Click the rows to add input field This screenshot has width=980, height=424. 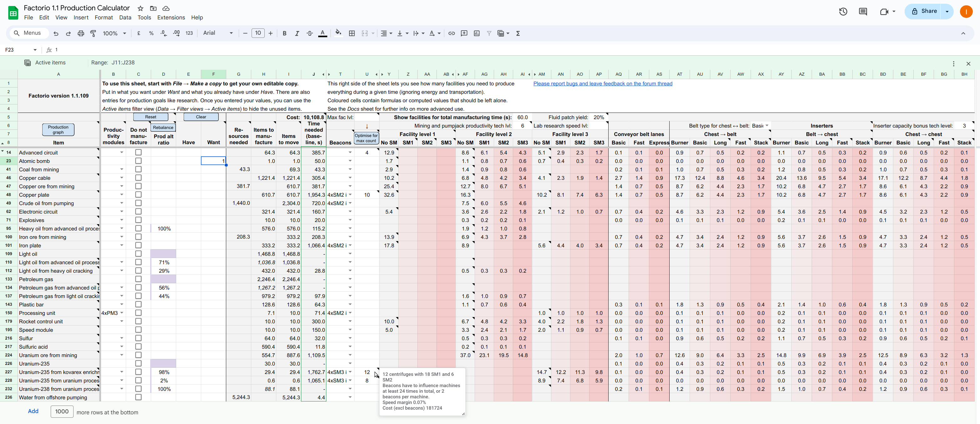[x=62, y=411]
